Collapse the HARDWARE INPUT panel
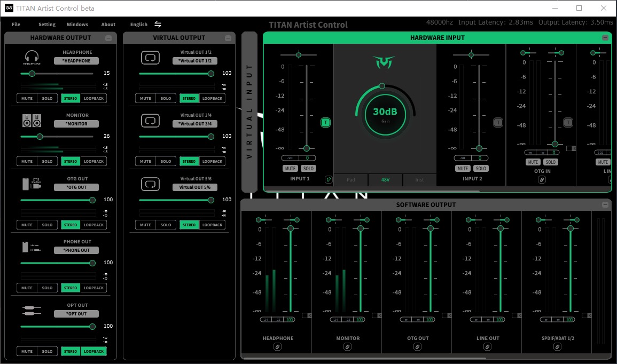Image resolution: width=617 pixels, height=364 pixels. click(x=605, y=38)
